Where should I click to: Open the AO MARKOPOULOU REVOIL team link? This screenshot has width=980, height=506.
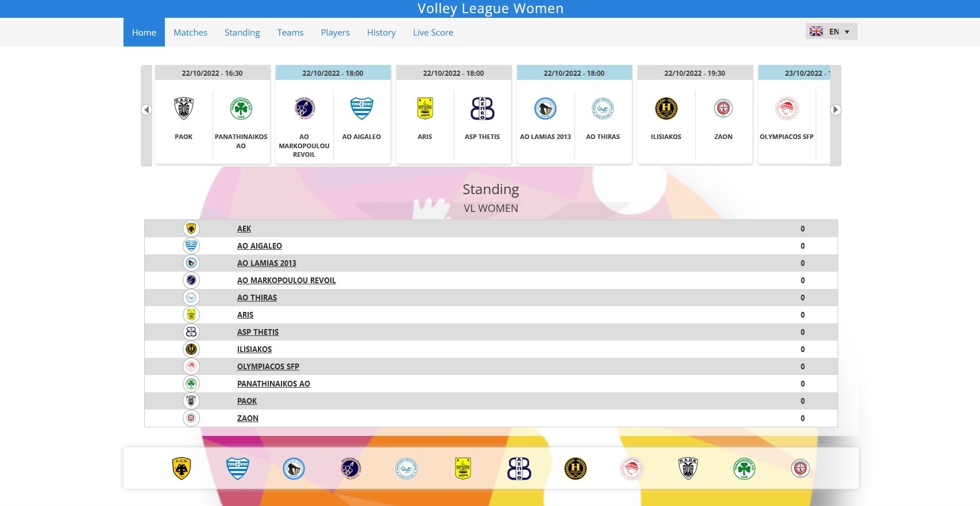[287, 280]
